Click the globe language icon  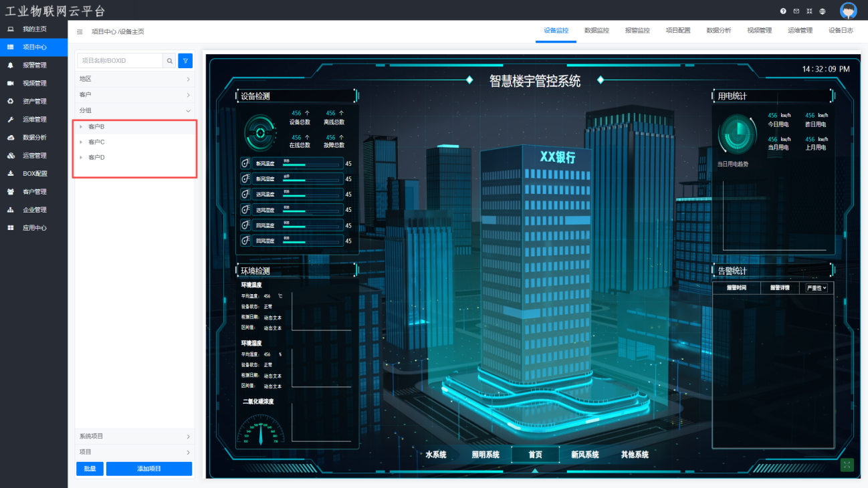pos(823,11)
